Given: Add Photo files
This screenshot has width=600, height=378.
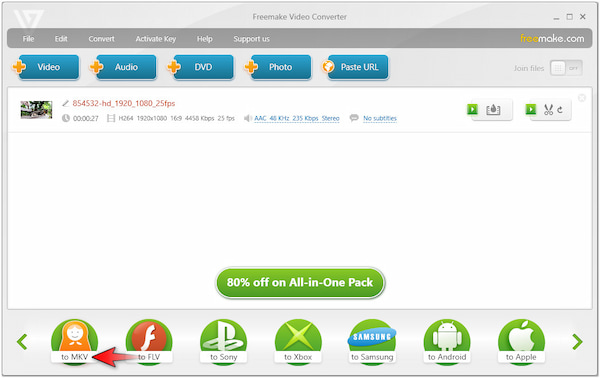Looking at the screenshot, I should 278,67.
